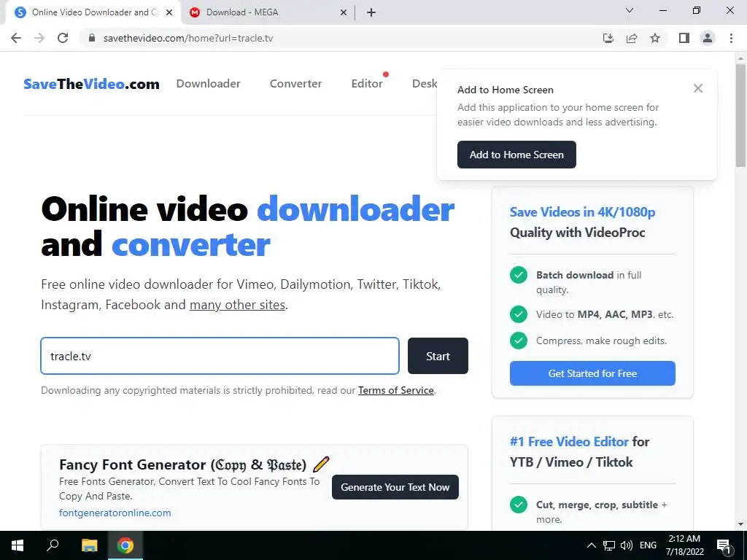Open a new browser tab
The image size is (747, 560).
(371, 12)
